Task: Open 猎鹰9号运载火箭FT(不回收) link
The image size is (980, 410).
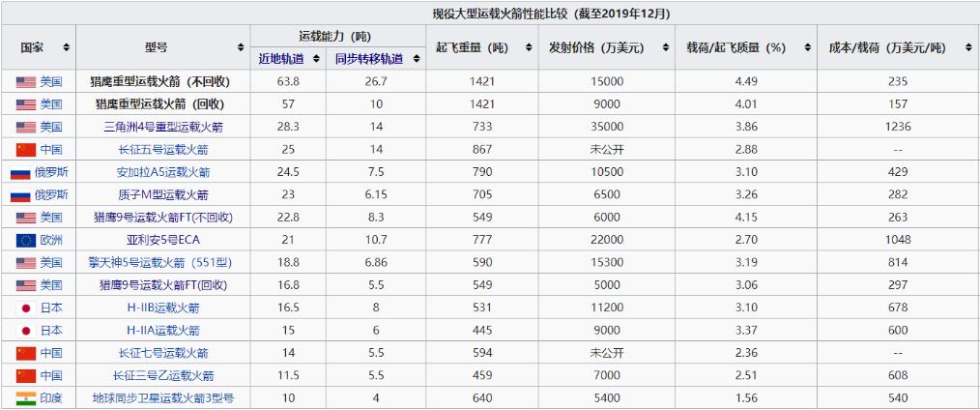Action: click(163, 218)
